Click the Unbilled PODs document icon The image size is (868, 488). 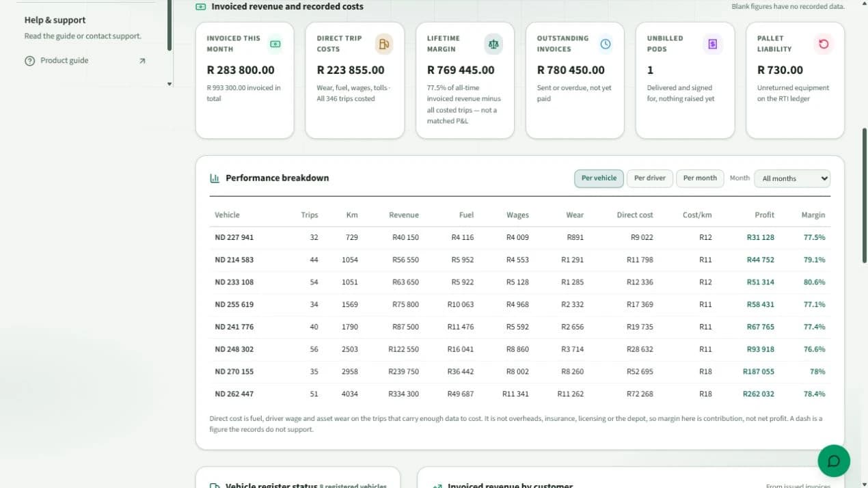(x=713, y=44)
